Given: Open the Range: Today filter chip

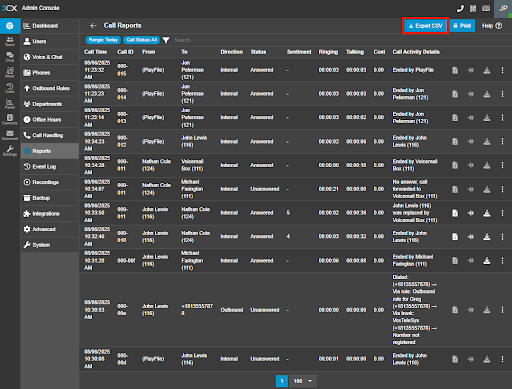Looking at the screenshot, I should click(x=103, y=40).
